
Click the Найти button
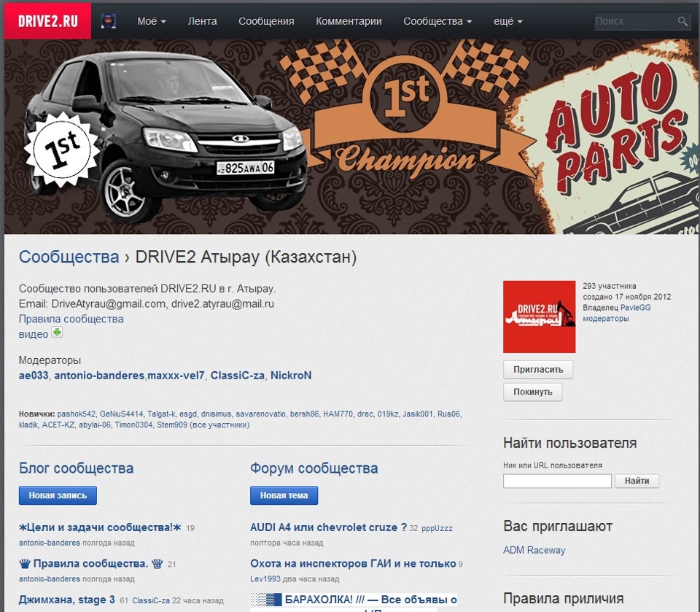(637, 481)
